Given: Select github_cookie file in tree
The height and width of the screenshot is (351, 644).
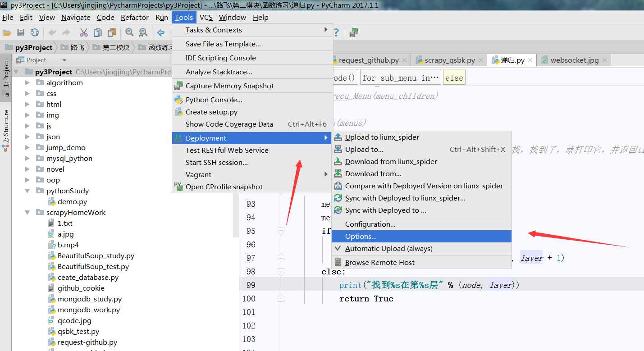Looking at the screenshot, I should (x=81, y=288).
